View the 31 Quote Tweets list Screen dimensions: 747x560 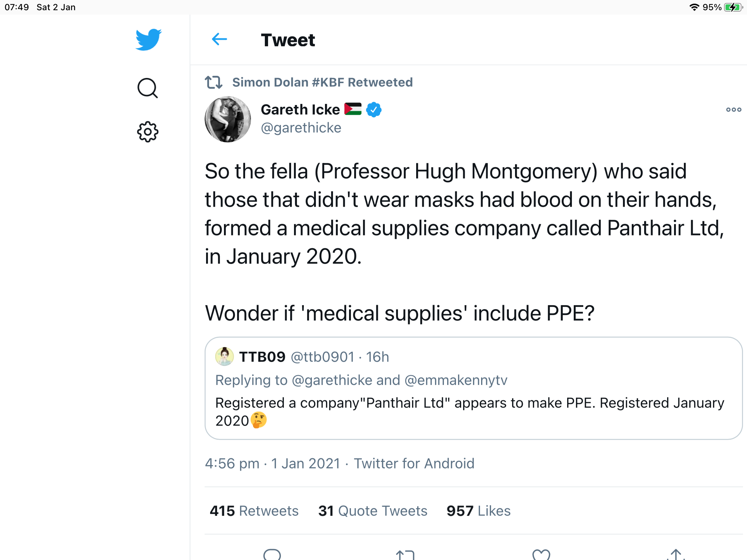(x=372, y=511)
